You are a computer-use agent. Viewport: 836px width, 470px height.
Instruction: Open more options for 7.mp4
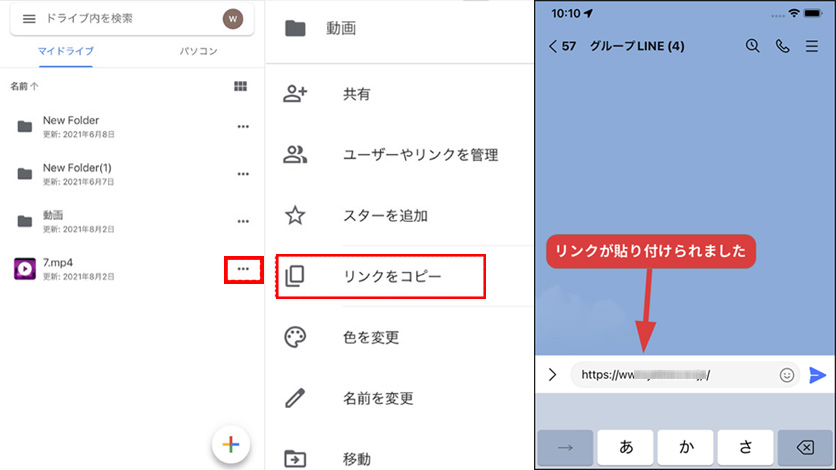pos(243,269)
